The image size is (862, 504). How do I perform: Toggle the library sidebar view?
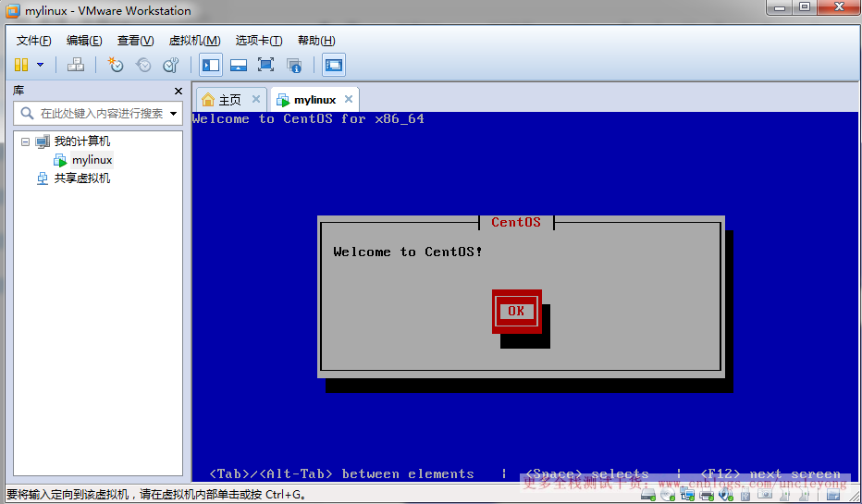point(211,65)
